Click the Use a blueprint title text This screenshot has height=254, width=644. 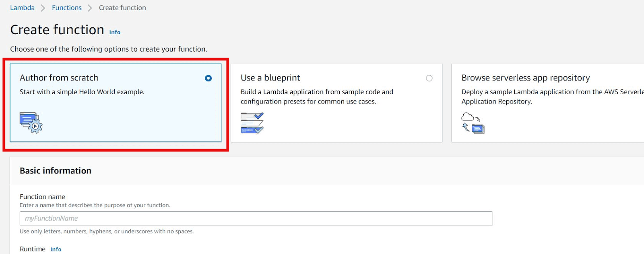pos(270,78)
